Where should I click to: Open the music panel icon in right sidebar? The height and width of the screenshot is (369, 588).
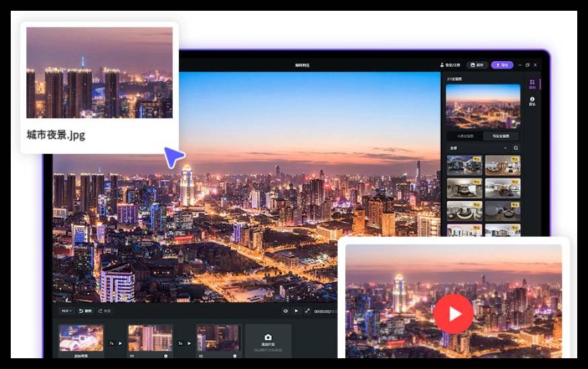(532, 101)
